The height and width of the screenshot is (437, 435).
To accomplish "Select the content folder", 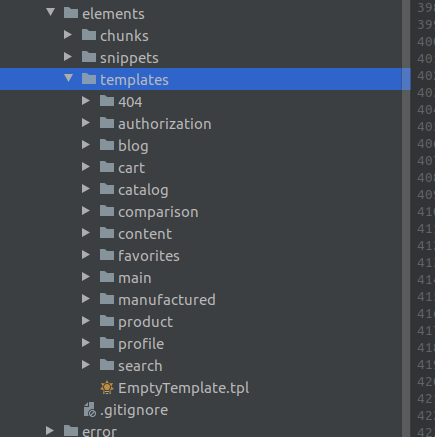I will 145,234.
